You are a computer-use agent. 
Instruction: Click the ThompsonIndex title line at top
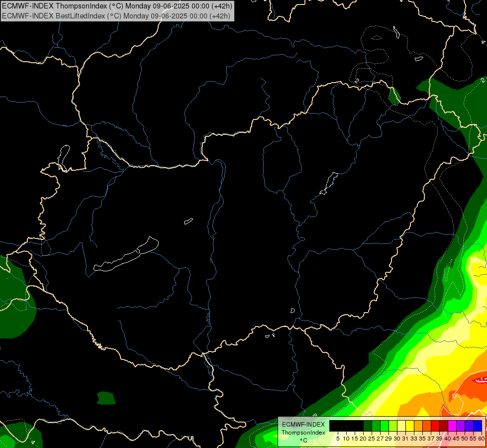117,6
